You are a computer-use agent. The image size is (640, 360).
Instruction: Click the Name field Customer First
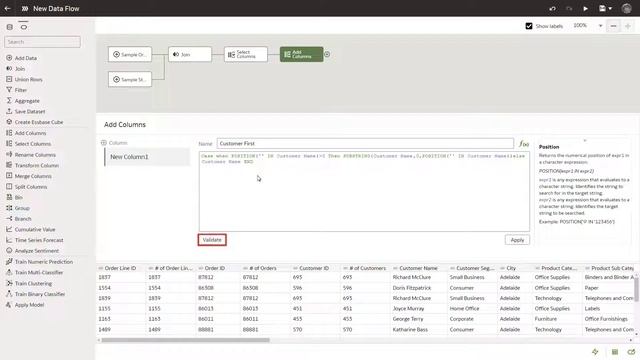pos(365,143)
